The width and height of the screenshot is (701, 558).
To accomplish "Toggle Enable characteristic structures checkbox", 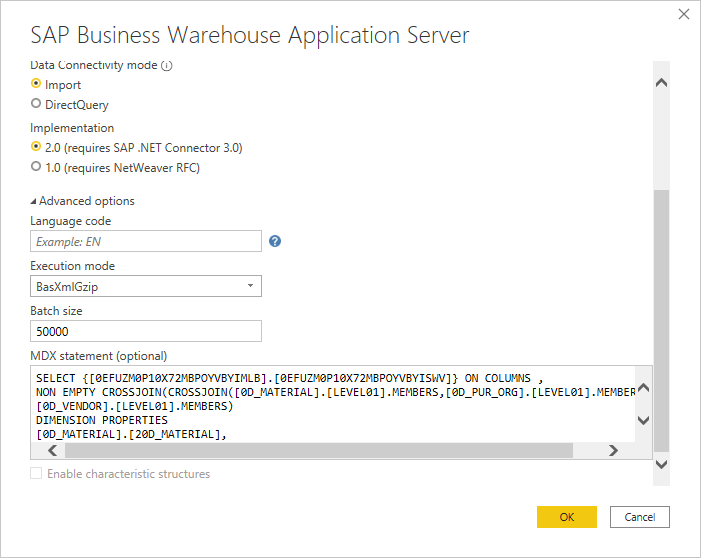I will click(x=36, y=473).
